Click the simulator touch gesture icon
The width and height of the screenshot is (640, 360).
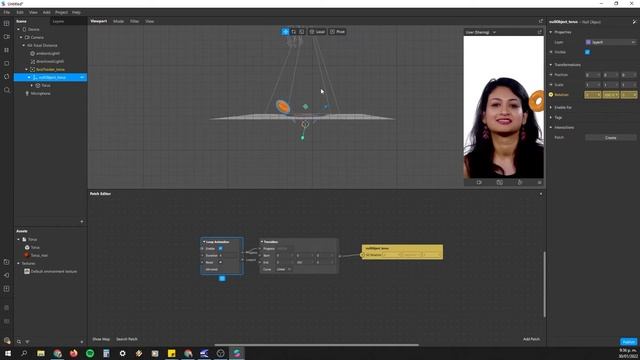click(x=520, y=182)
